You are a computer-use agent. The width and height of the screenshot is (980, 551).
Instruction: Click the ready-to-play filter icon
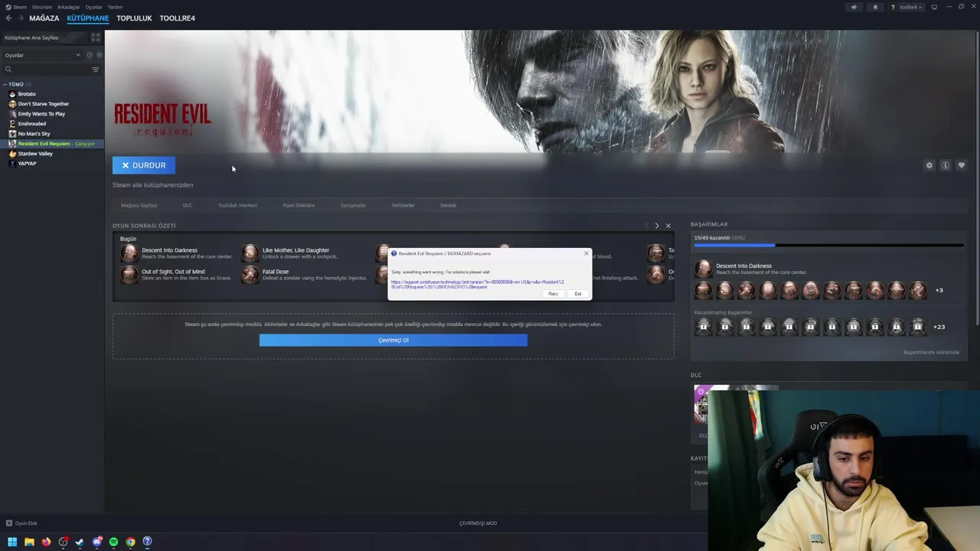click(99, 55)
